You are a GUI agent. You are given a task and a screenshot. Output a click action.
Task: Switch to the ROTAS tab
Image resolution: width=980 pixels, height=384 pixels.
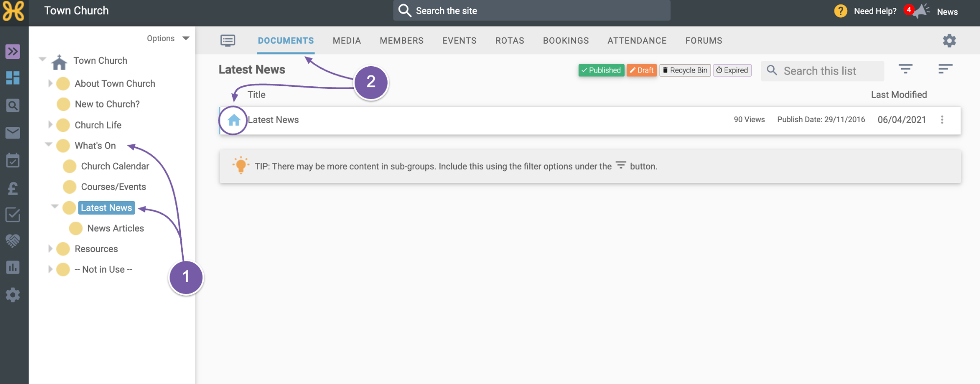pyautogui.click(x=510, y=41)
